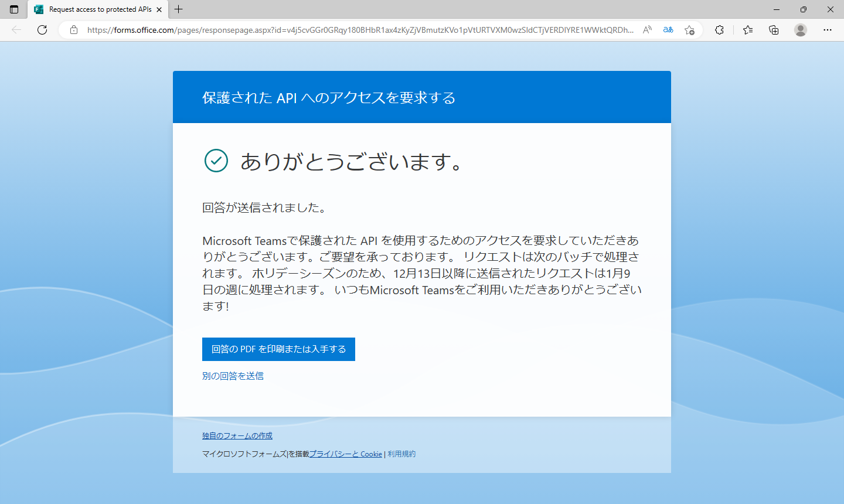The width and height of the screenshot is (844, 504).
Task: Open the tab actions menu icon
Action: 14,9
